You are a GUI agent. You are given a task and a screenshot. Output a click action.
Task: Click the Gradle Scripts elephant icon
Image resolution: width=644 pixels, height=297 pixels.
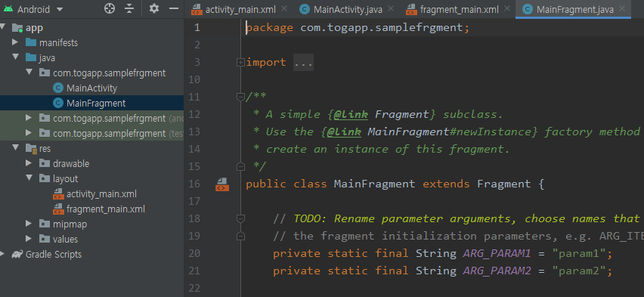[17, 254]
